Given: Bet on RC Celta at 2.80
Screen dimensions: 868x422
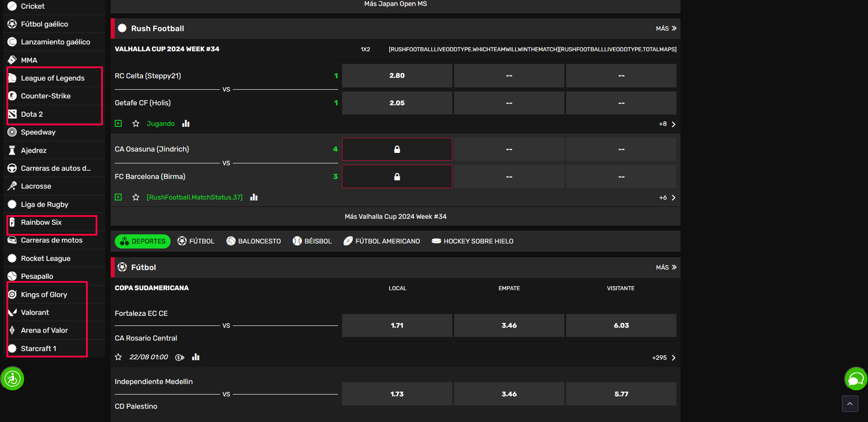Looking at the screenshot, I should pos(397,76).
